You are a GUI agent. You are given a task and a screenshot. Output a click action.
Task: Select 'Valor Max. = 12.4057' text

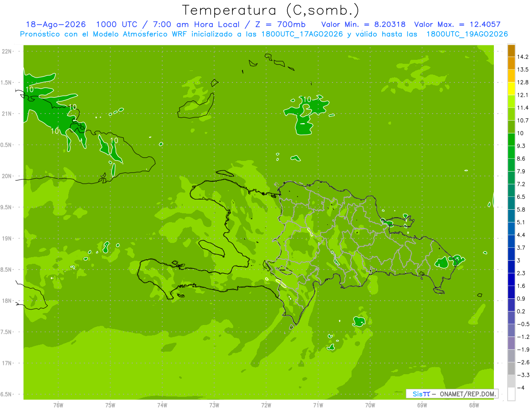pos(457,24)
